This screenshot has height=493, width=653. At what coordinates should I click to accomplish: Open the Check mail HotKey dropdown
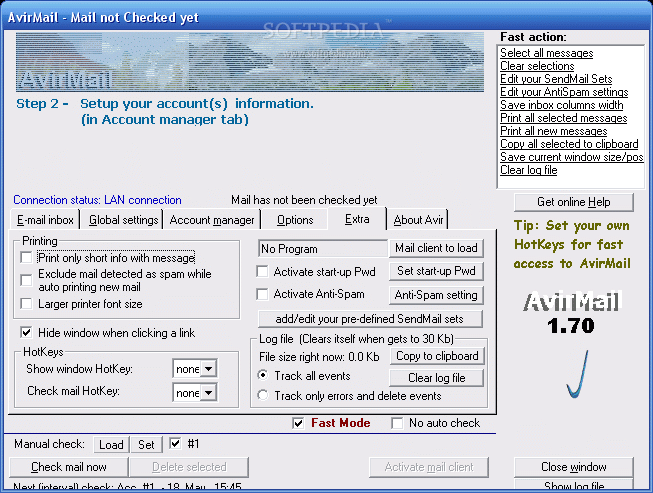coord(209,393)
